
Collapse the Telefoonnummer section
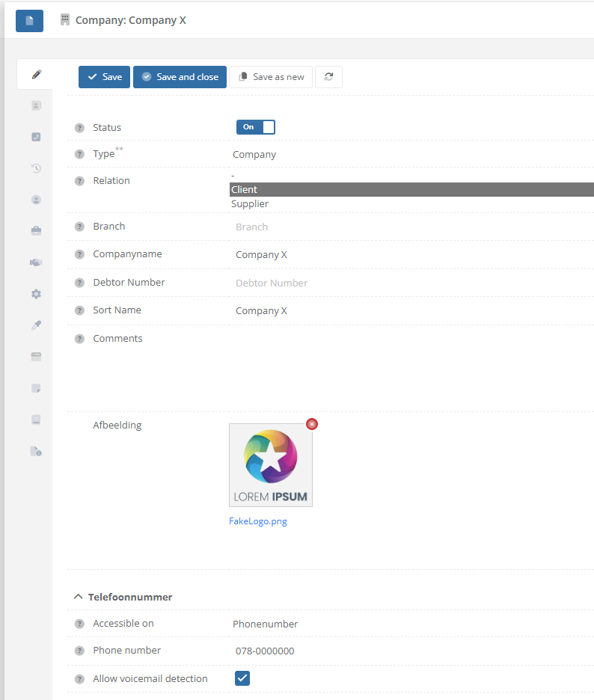pos(79,597)
